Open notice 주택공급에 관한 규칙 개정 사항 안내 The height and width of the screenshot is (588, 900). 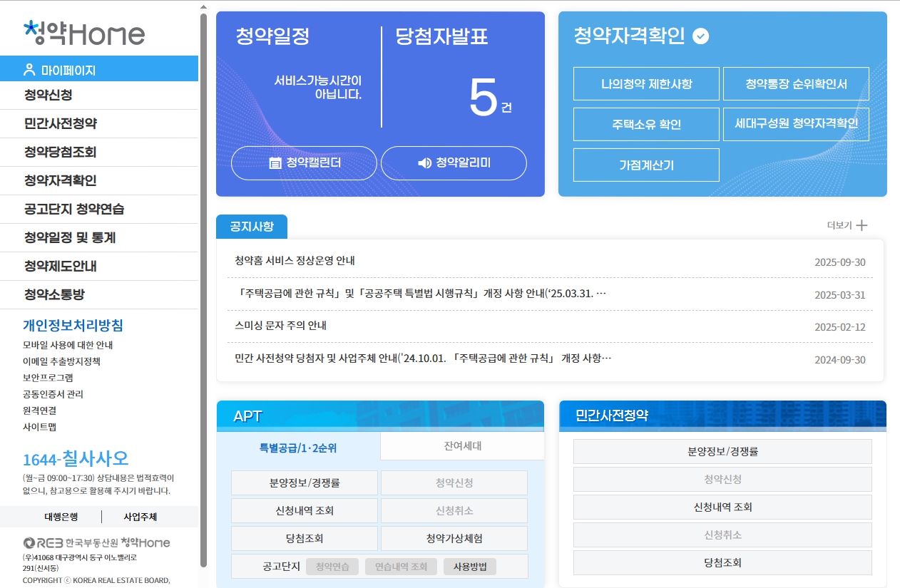click(x=420, y=294)
